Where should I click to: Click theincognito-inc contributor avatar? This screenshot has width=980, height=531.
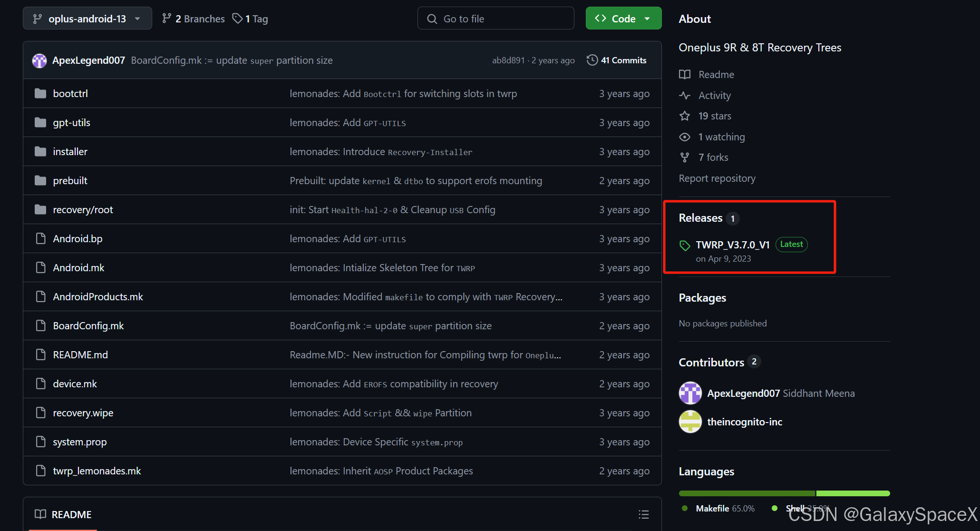click(x=690, y=422)
